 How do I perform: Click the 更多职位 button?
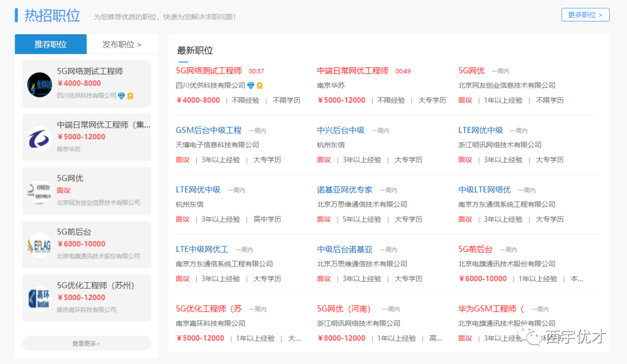click(x=585, y=15)
